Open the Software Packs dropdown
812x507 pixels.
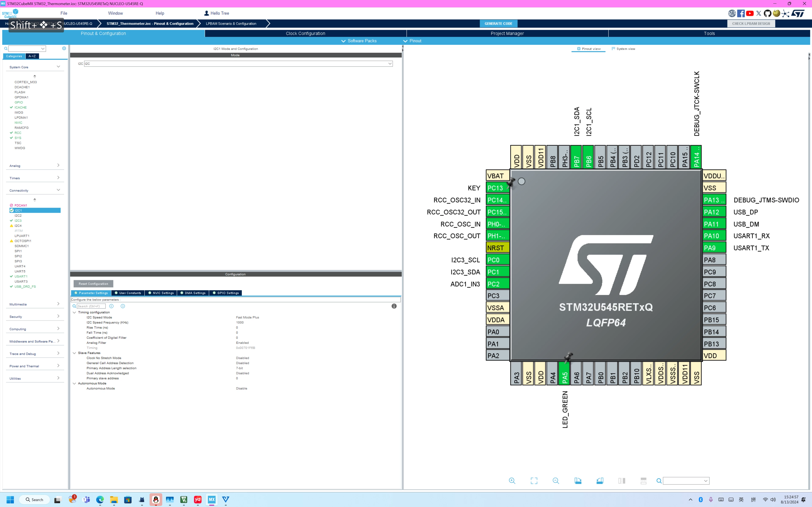[x=359, y=41]
